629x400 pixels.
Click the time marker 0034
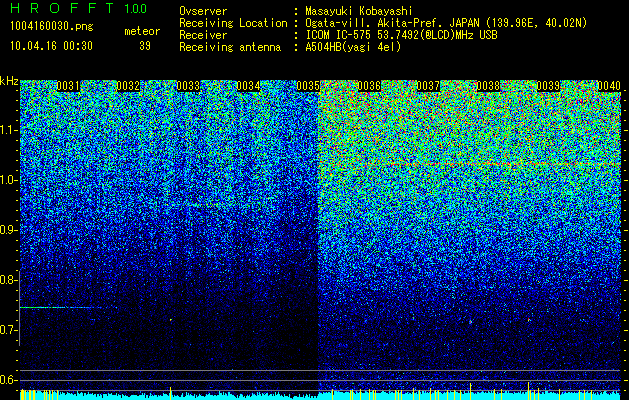pos(248,86)
